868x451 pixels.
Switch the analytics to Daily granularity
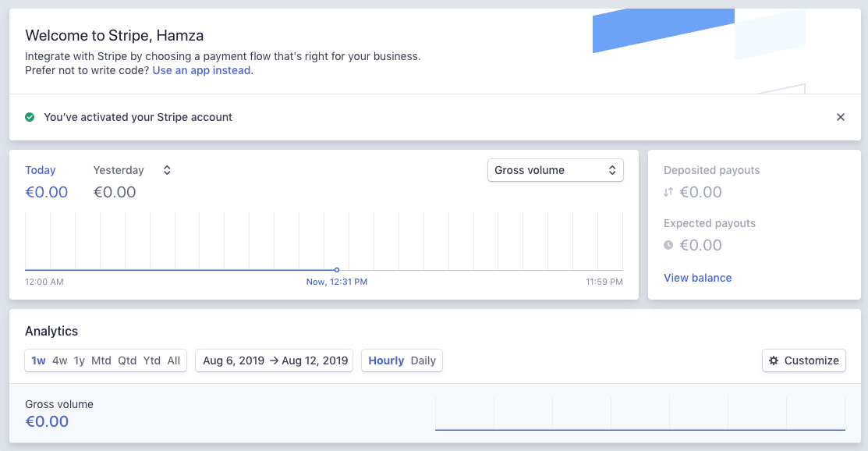click(x=423, y=360)
